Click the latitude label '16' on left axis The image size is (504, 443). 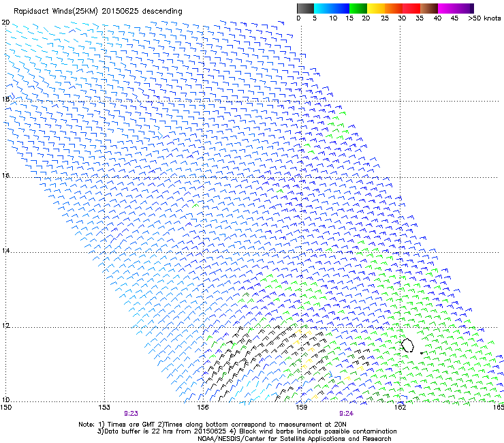tap(5, 175)
